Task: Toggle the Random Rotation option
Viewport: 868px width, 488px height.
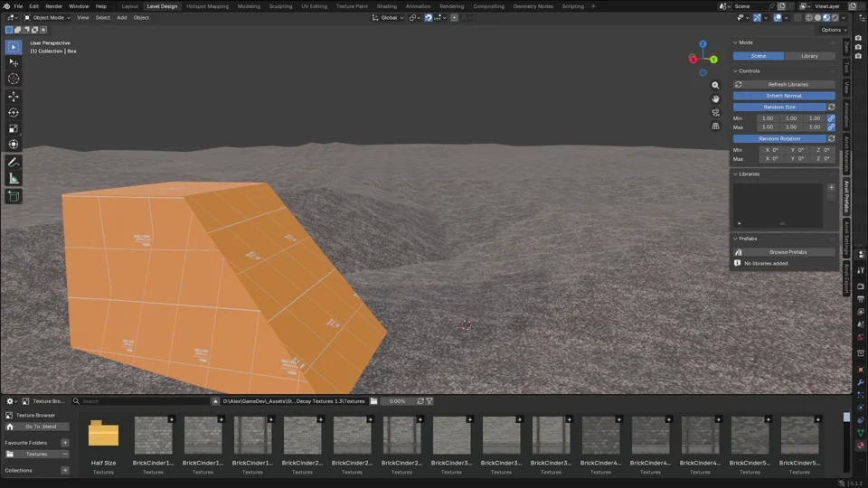Action: (x=779, y=139)
